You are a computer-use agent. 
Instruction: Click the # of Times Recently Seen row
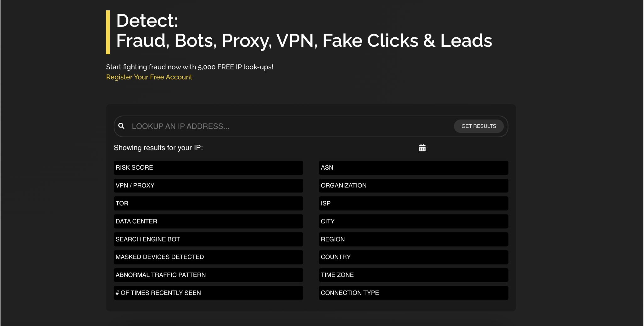(208, 293)
